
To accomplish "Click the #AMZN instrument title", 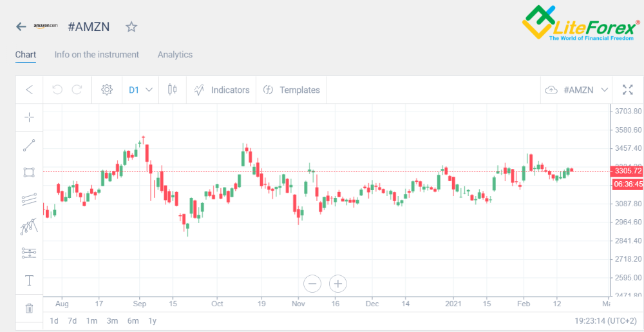I will [x=89, y=26].
